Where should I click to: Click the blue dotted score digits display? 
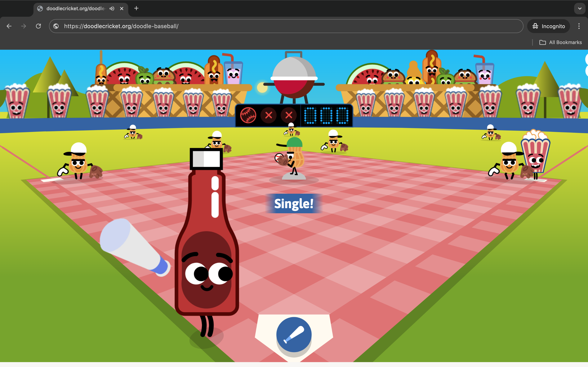(x=326, y=116)
